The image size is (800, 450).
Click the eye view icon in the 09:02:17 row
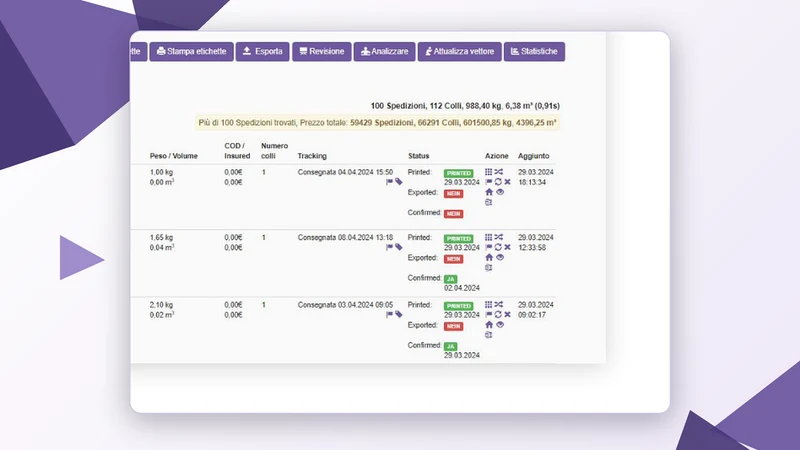click(x=500, y=325)
